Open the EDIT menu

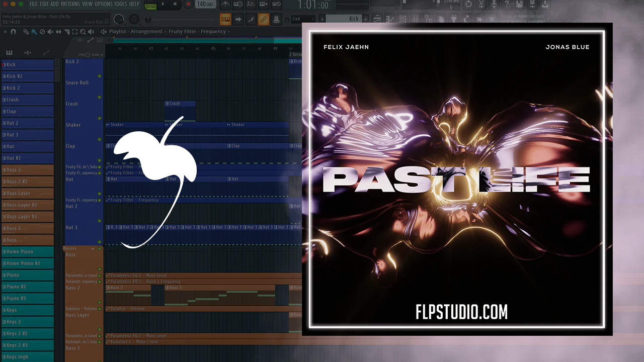click(x=44, y=4)
